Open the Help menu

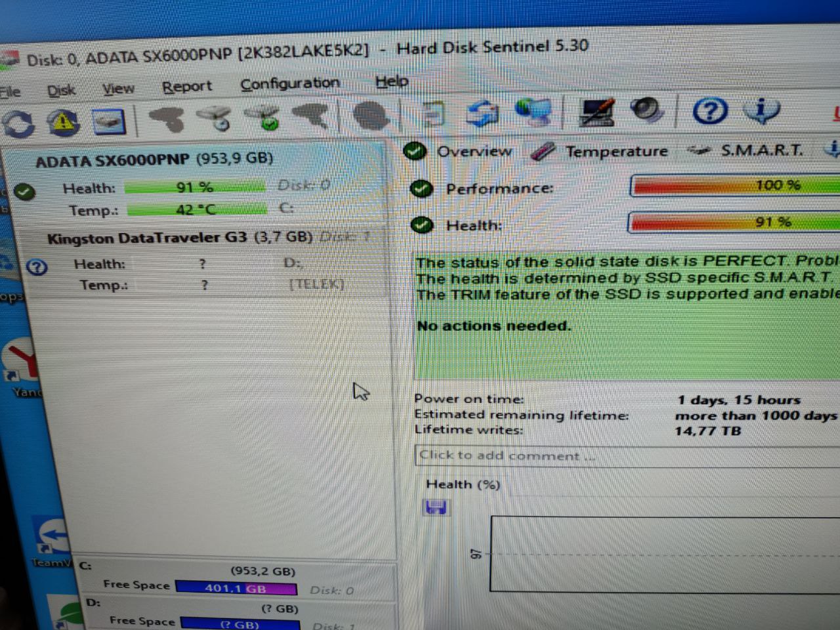point(392,81)
